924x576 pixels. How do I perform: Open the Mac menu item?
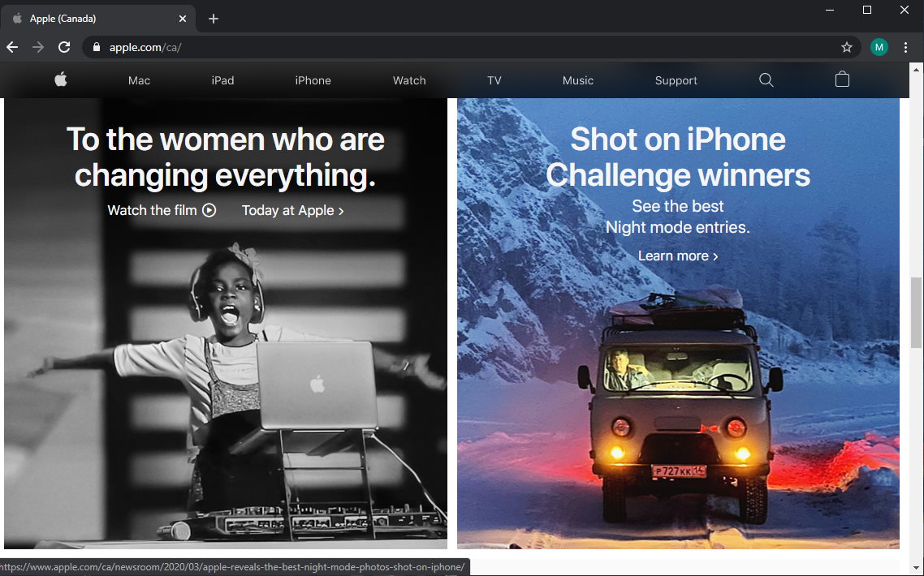(x=139, y=80)
